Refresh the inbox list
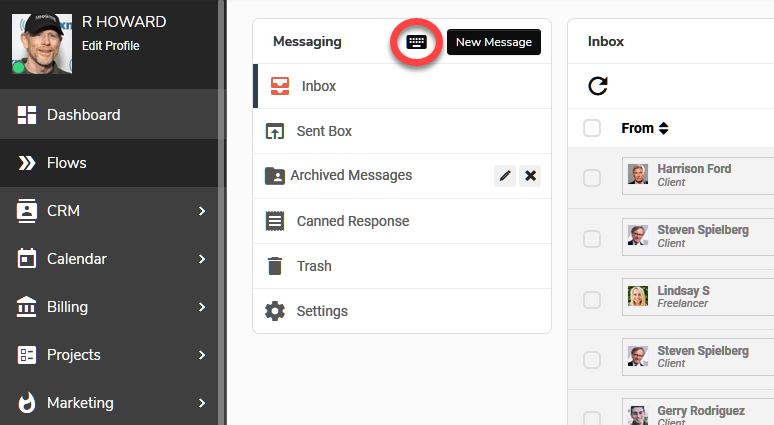The width and height of the screenshot is (774, 425). click(598, 86)
